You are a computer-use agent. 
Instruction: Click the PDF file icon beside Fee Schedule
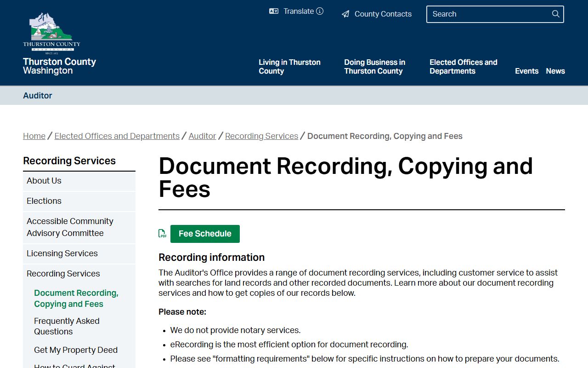pos(163,234)
